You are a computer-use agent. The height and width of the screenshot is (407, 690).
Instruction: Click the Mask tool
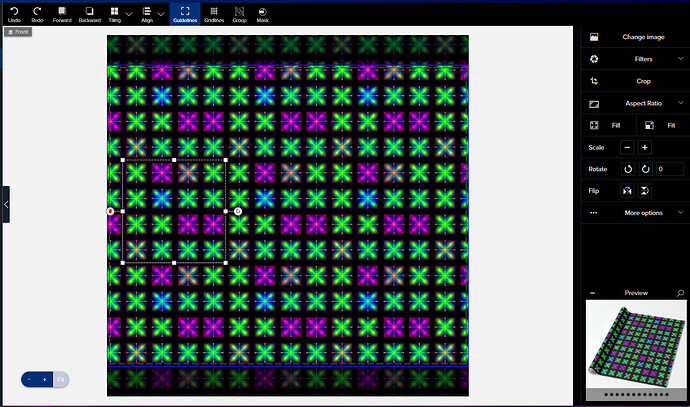pyautogui.click(x=262, y=14)
